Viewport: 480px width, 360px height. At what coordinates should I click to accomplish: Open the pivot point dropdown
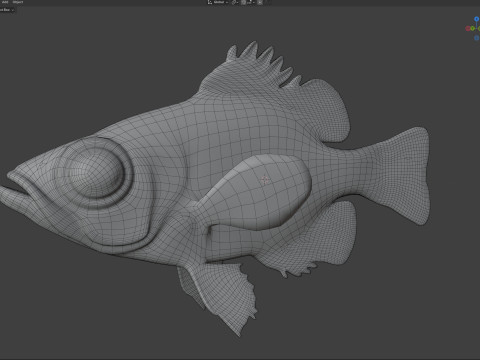[x=235, y=2]
